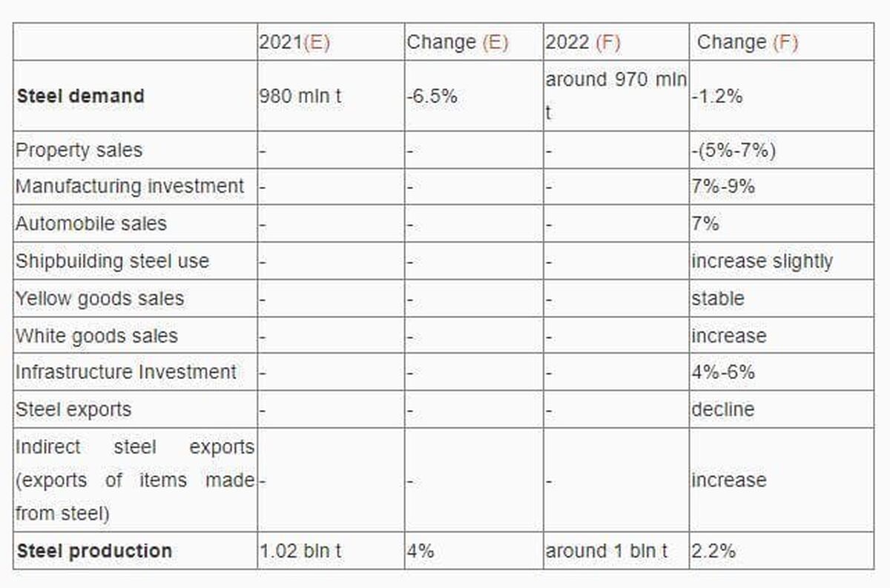Select the 2022 (F) column header
Image resolution: width=890 pixels, height=588 pixels.
[x=583, y=42]
